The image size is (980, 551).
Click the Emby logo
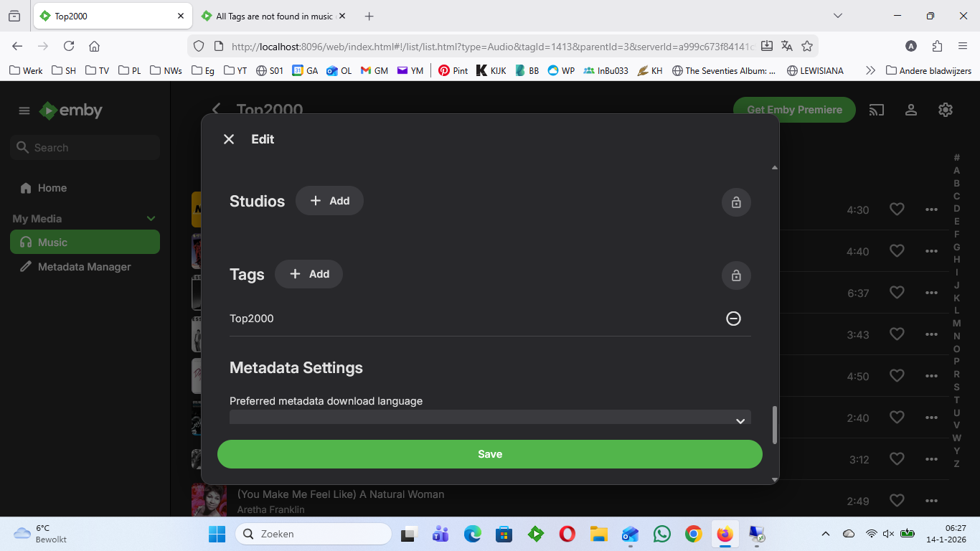point(71,110)
